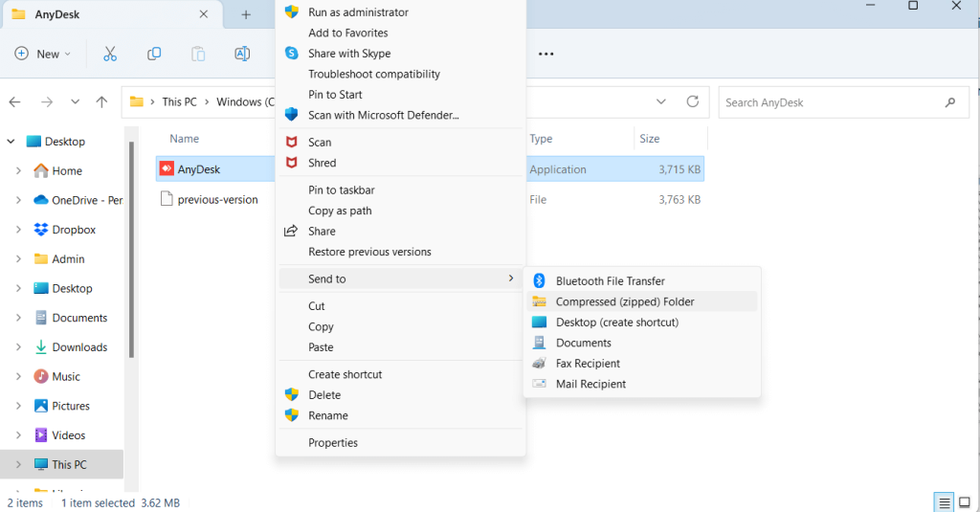Screen dimensions: 980x512
Task: Open the address bar history dropdown
Action: pyautogui.click(x=661, y=101)
